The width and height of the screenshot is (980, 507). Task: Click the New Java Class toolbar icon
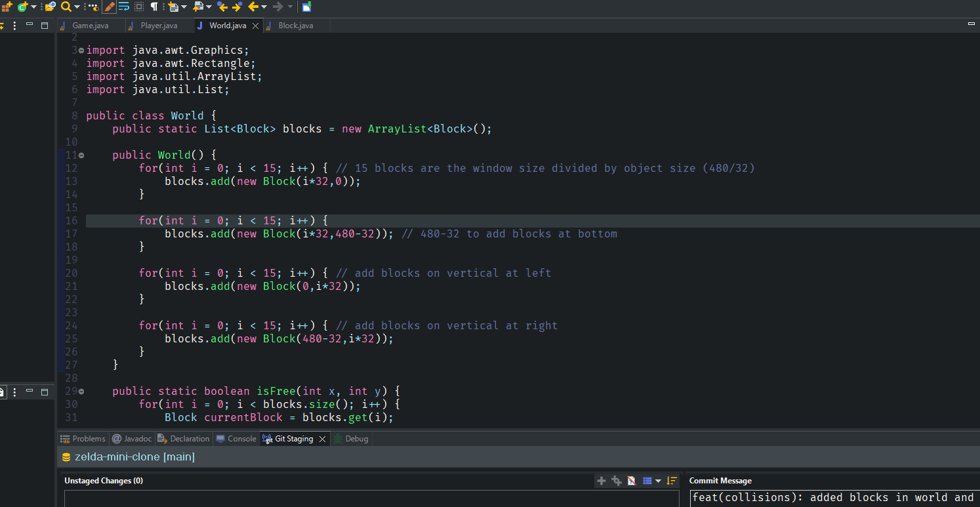[22, 7]
